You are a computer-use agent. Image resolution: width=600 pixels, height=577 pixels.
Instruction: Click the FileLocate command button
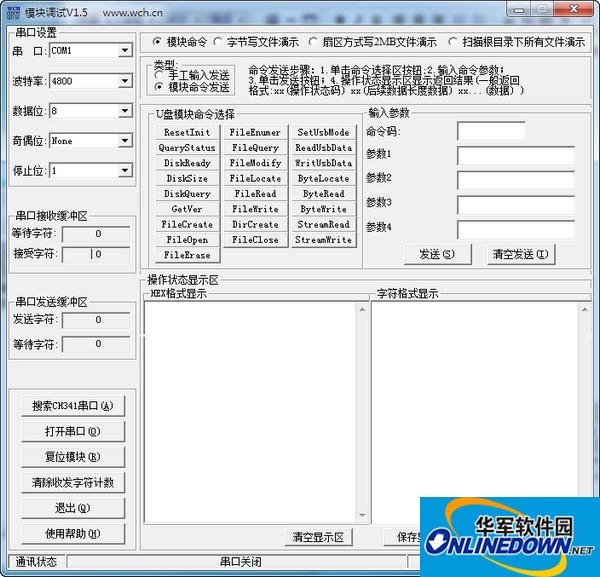(255, 178)
